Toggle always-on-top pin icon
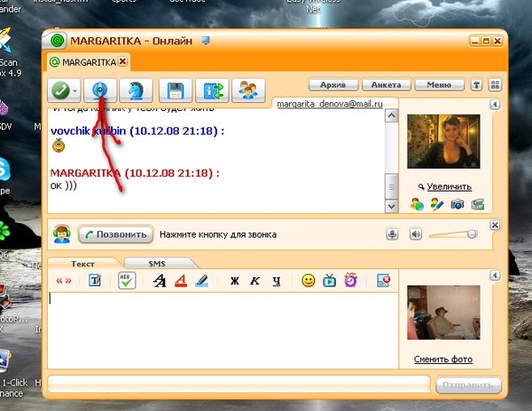This screenshot has width=532, height=411. pyautogui.click(x=476, y=85)
